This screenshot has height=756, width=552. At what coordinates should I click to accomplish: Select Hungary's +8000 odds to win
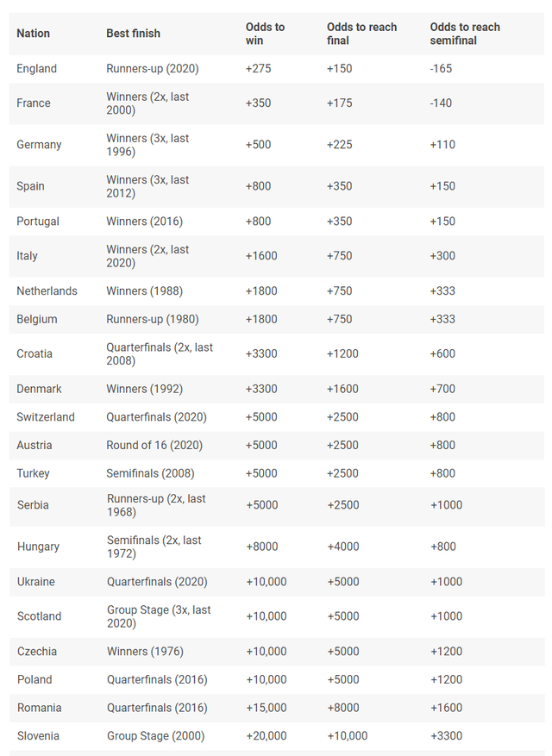coord(262,547)
